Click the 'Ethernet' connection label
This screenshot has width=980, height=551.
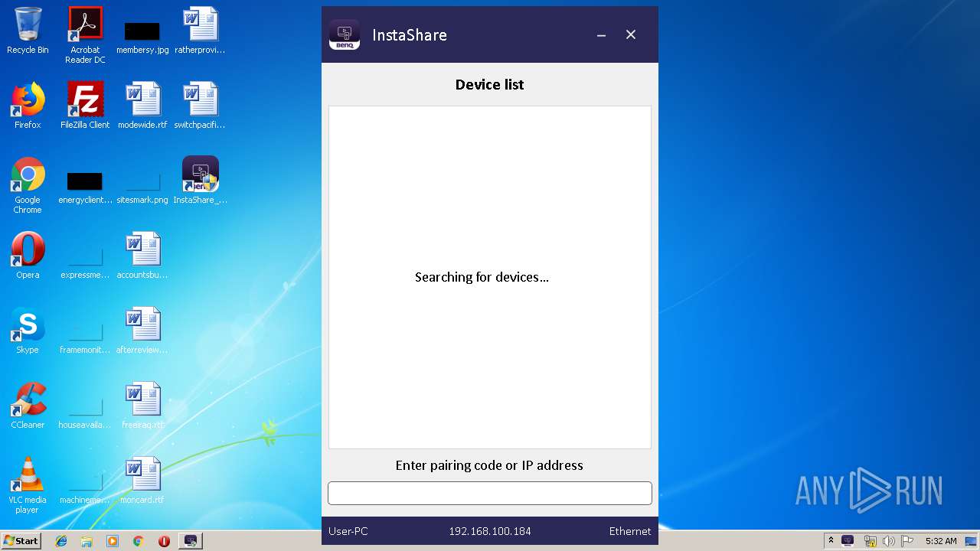[x=630, y=531]
